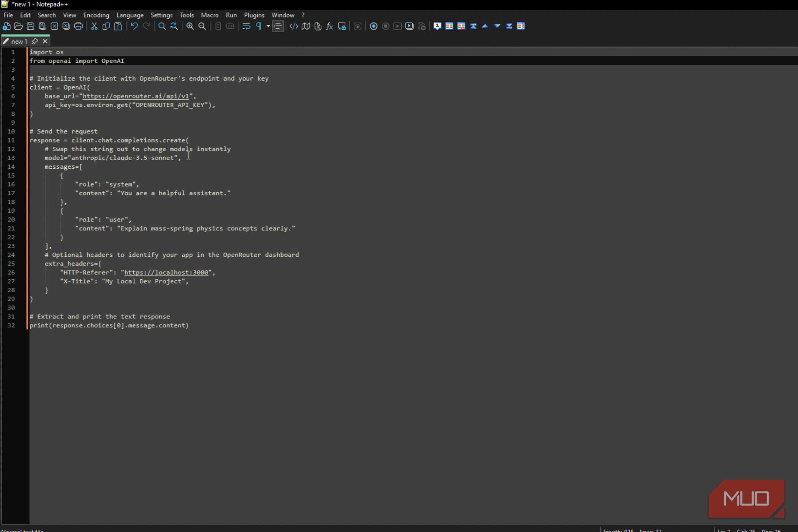Click the https://openrouter.ai/api/v1 link
798x532 pixels.
point(136,96)
